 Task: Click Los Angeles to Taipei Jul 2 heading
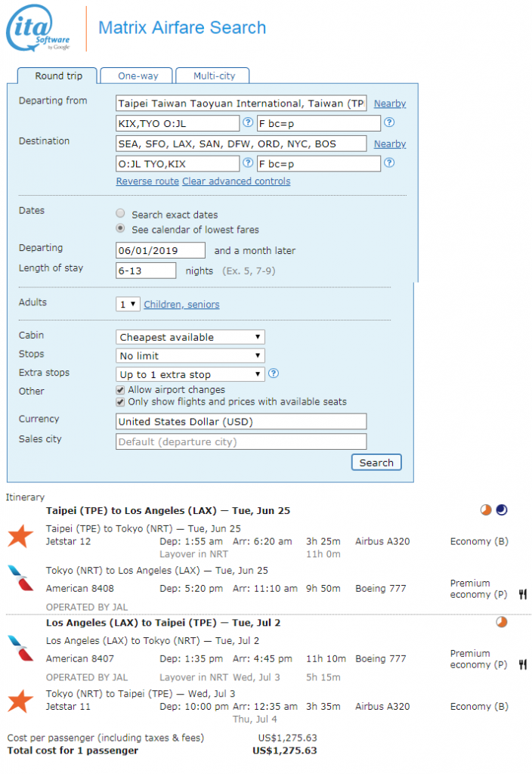(163, 623)
